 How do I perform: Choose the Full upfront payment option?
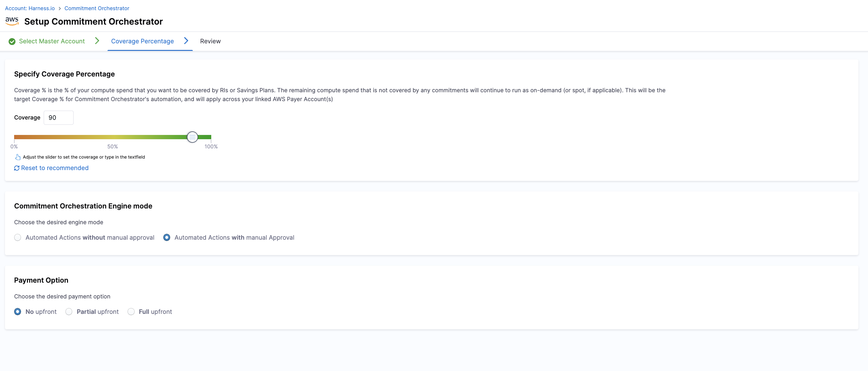(x=131, y=312)
